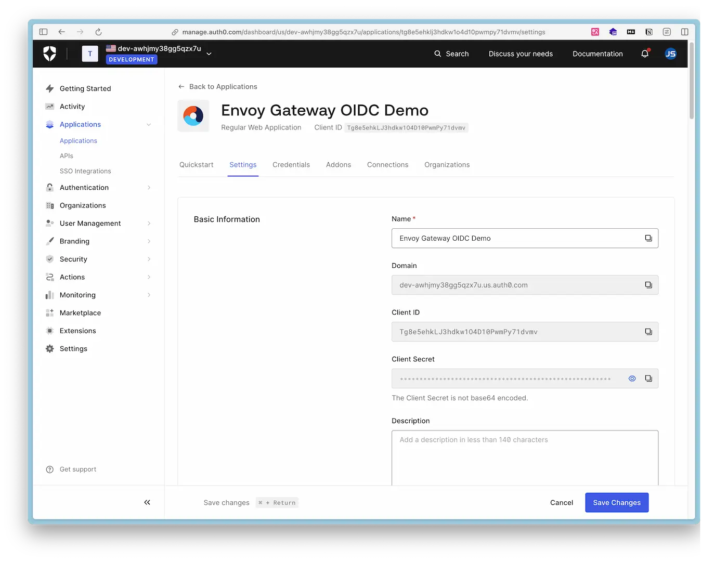Copy the Client ID field value

[x=648, y=332]
